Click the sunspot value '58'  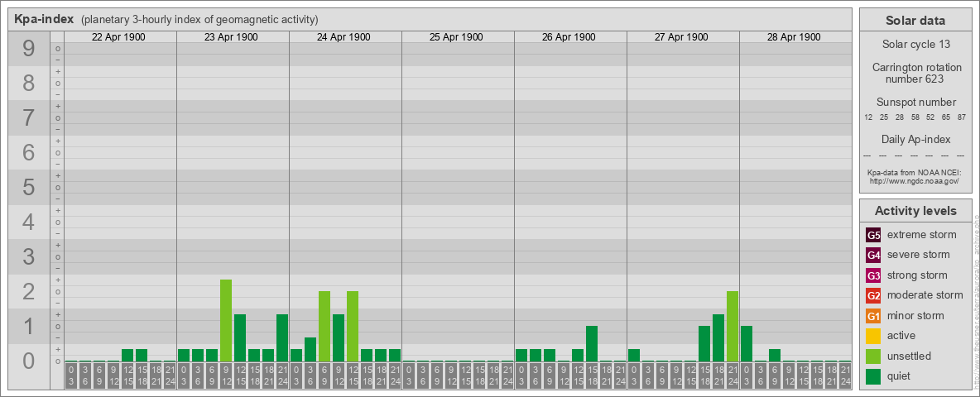coord(915,117)
